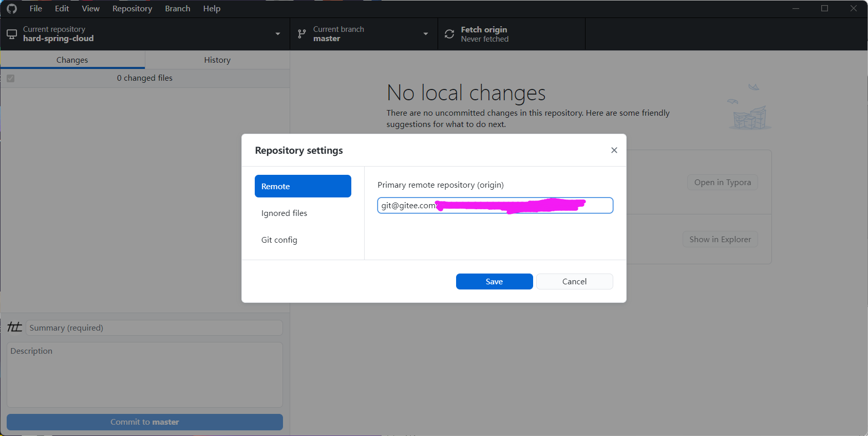The width and height of the screenshot is (868, 436).
Task: Save the repository settings
Action: coord(494,281)
